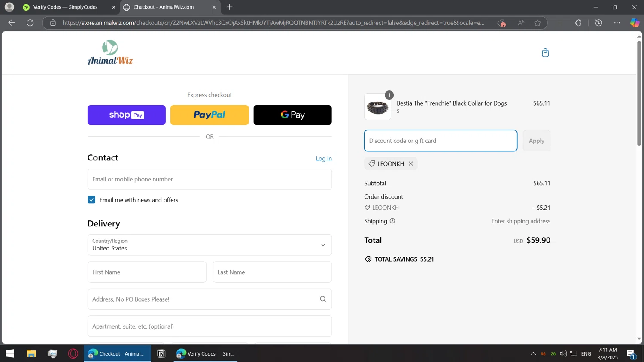Refresh the checkout page
644x362 pixels.
(x=30, y=23)
